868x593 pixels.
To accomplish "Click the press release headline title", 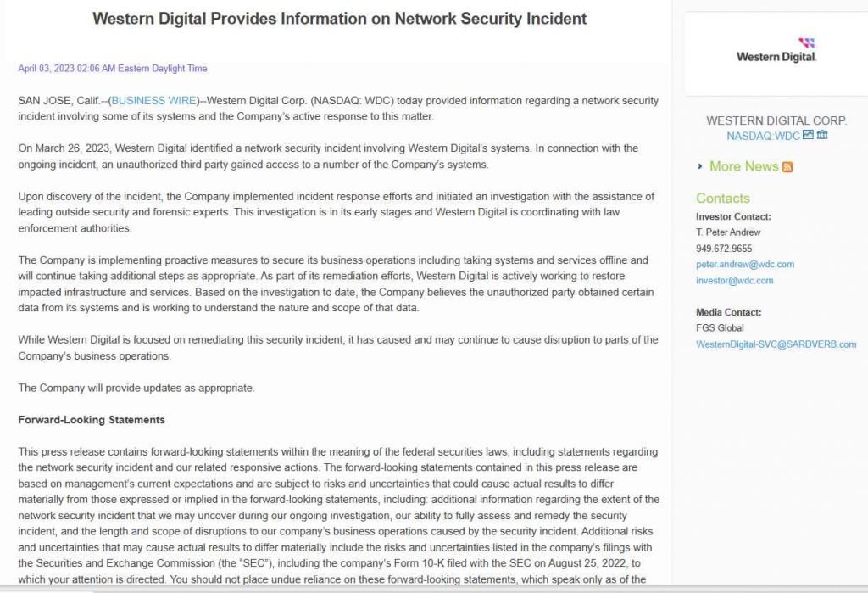I will point(339,19).
